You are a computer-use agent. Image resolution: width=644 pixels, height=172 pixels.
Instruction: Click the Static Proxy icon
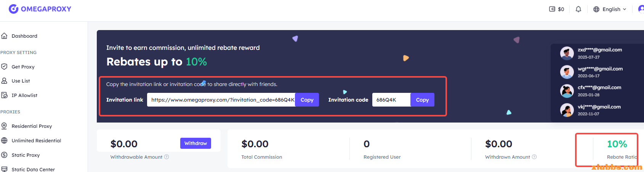pyautogui.click(x=5, y=155)
